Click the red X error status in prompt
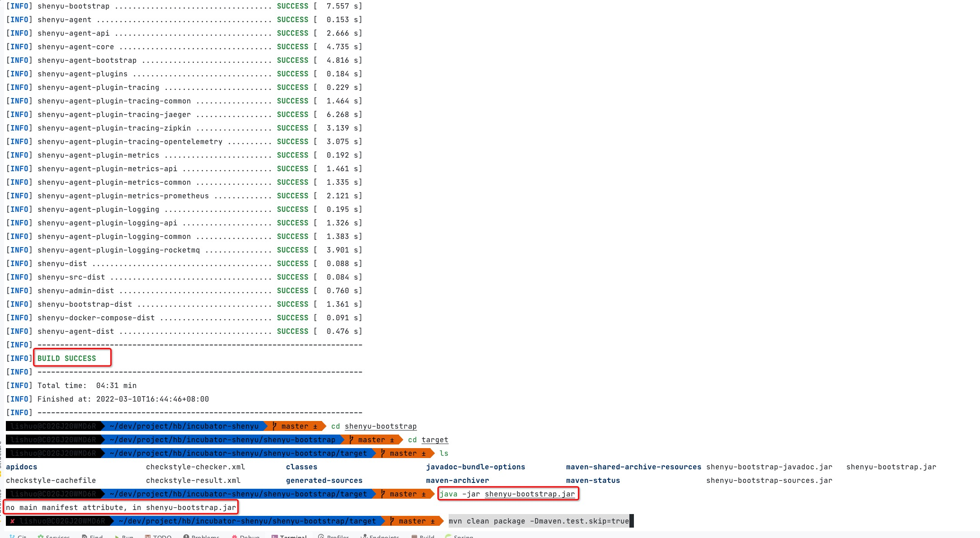Screen dimensions: 980x538 [x=12, y=521]
